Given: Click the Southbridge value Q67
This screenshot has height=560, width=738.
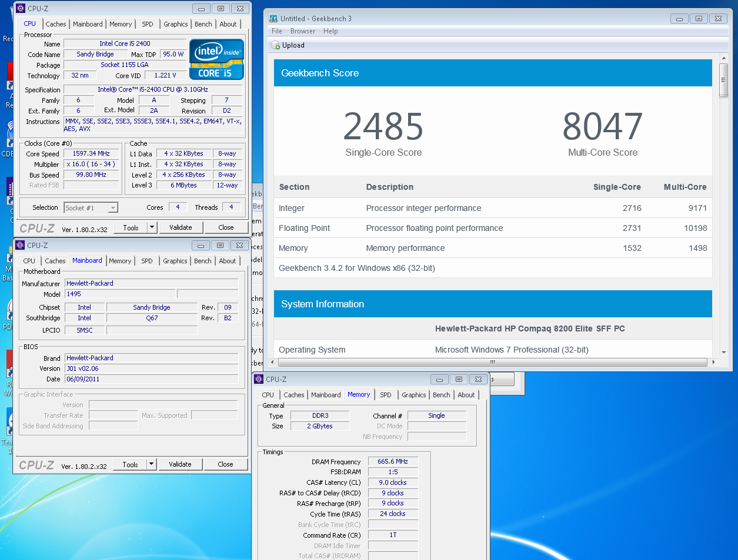Looking at the screenshot, I should pyautogui.click(x=152, y=318).
